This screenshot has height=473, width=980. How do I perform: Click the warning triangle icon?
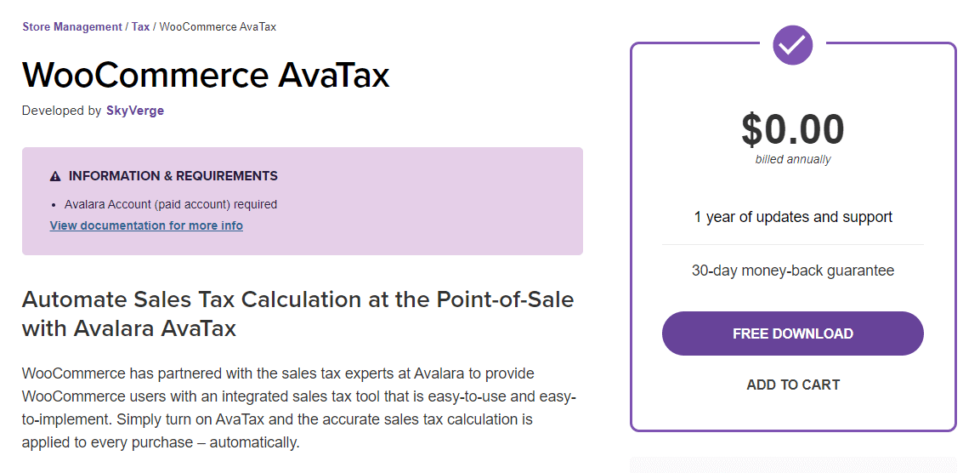click(55, 176)
